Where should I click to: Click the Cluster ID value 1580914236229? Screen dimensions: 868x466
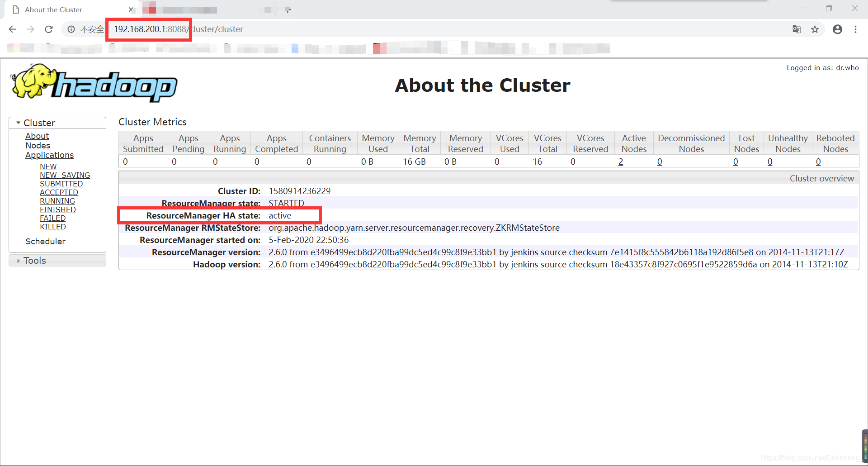pos(299,191)
